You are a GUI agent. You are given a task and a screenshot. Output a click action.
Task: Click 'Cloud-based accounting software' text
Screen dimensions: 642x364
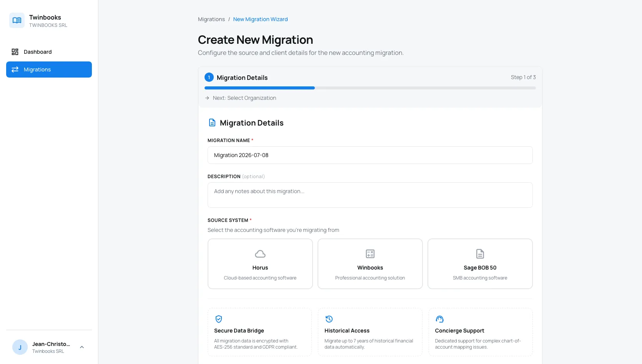pos(260,278)
